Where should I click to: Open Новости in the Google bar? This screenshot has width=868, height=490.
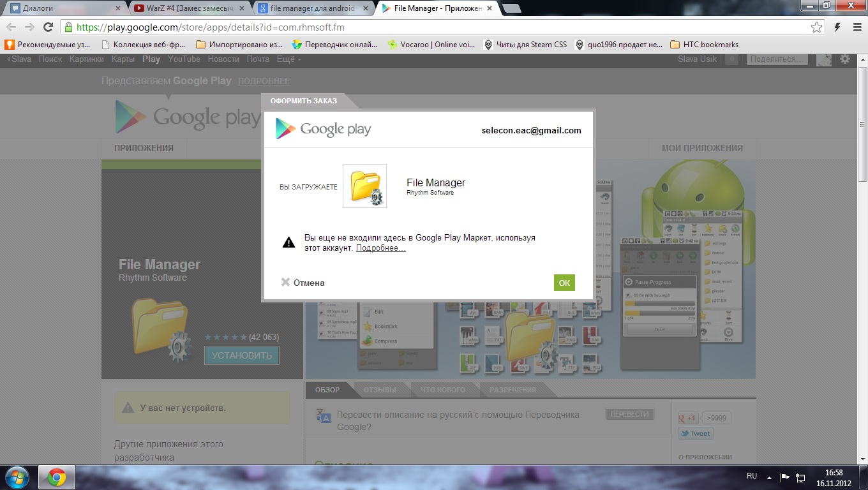click(223, 59)
